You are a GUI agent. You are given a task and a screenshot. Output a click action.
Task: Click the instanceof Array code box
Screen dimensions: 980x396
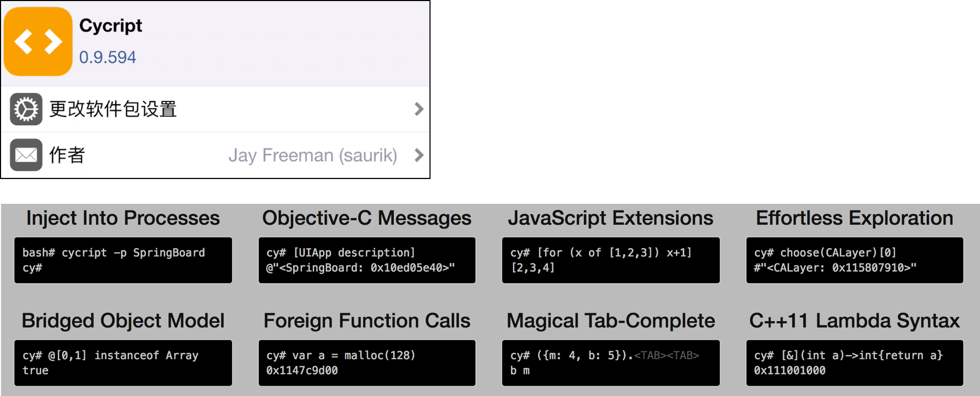(123, 363)
